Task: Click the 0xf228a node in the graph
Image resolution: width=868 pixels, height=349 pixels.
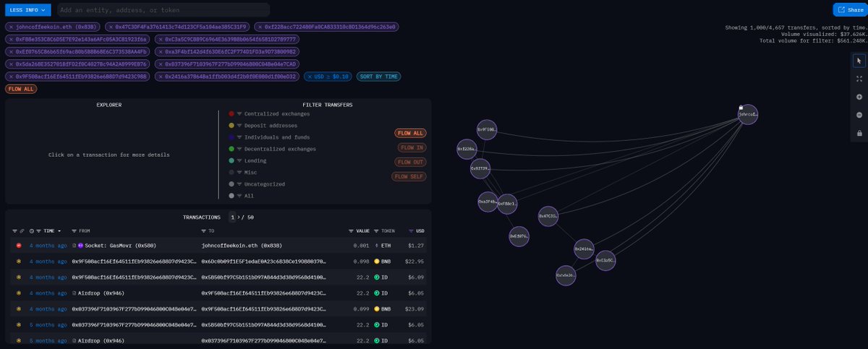Action: [x=467, y=149]
